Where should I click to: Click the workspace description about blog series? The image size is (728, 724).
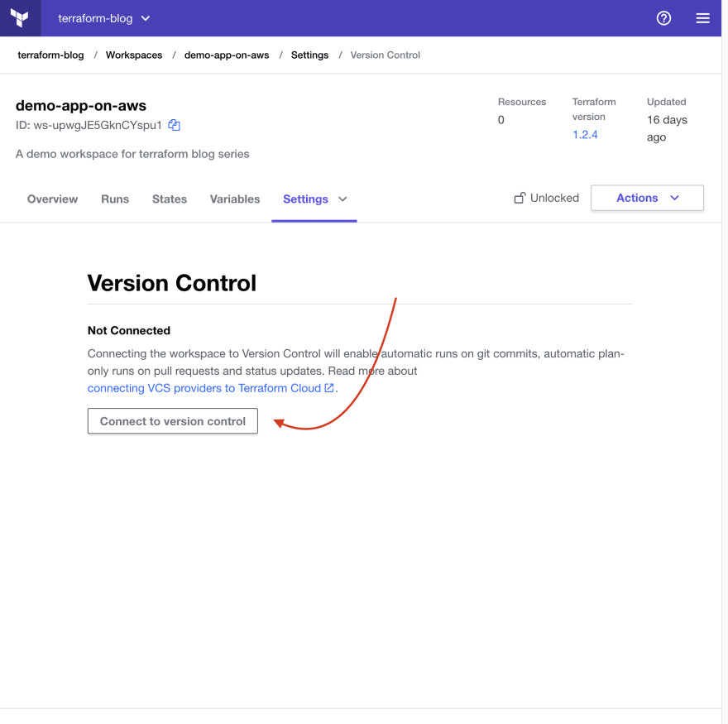click(x=132, y=154)
